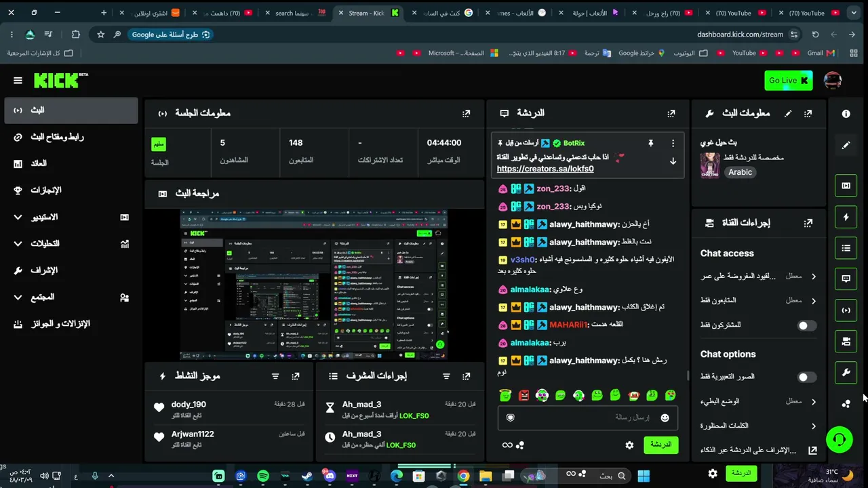Open the green headset support button
This screenshot has height=488, width=868.
tap(839, 440)
